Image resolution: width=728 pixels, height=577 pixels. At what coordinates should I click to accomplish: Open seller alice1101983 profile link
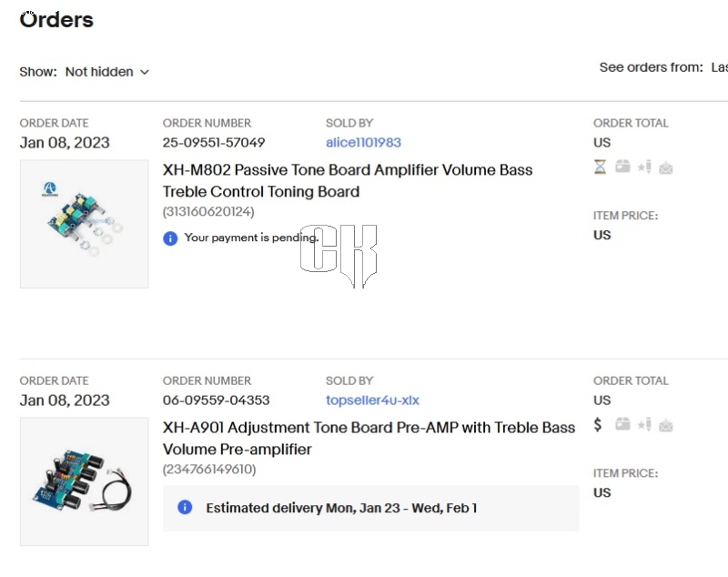click(x=363, y=143)
